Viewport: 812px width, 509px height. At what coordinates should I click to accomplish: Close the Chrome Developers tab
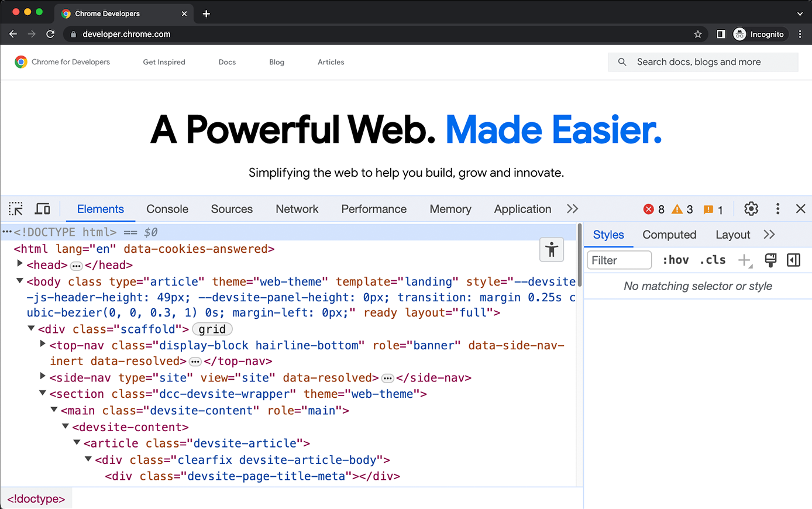click(x=184, y=13)
